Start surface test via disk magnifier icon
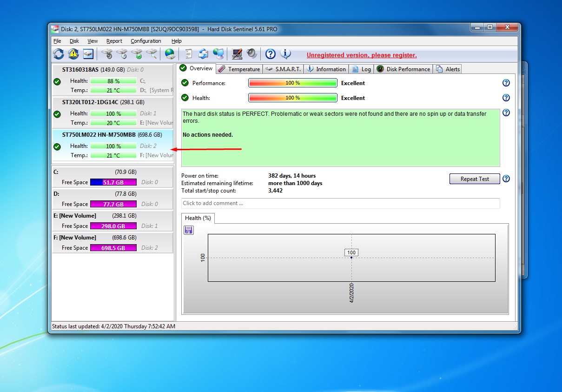Screen dimensions: 562x392 (x=151, y=53)
